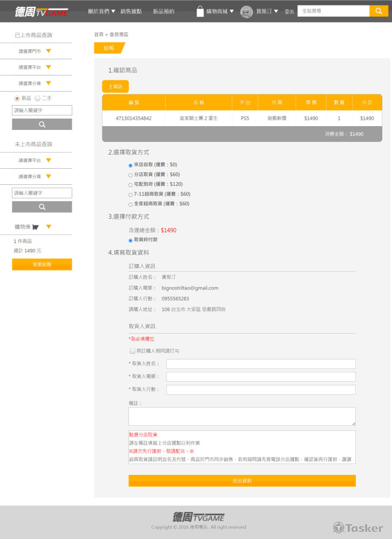Check 與訂購人相同請打勾 checkbox

click(x=133, y=351)
